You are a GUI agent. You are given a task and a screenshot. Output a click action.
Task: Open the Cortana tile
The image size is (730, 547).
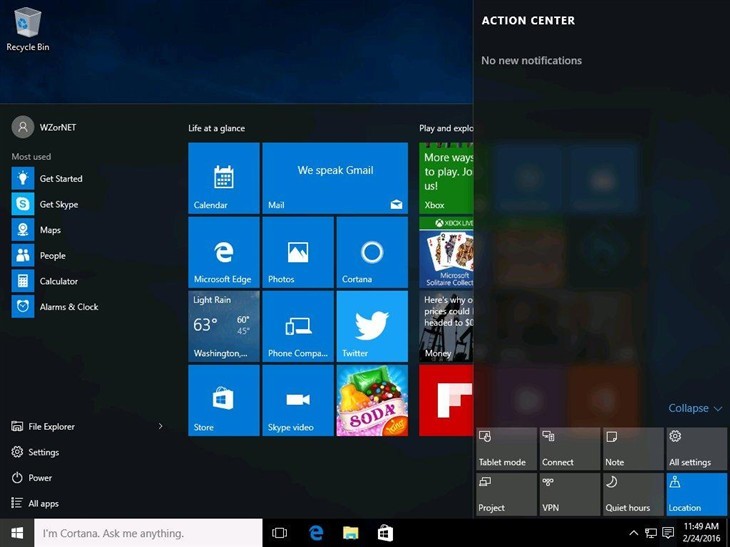[372, 252]
